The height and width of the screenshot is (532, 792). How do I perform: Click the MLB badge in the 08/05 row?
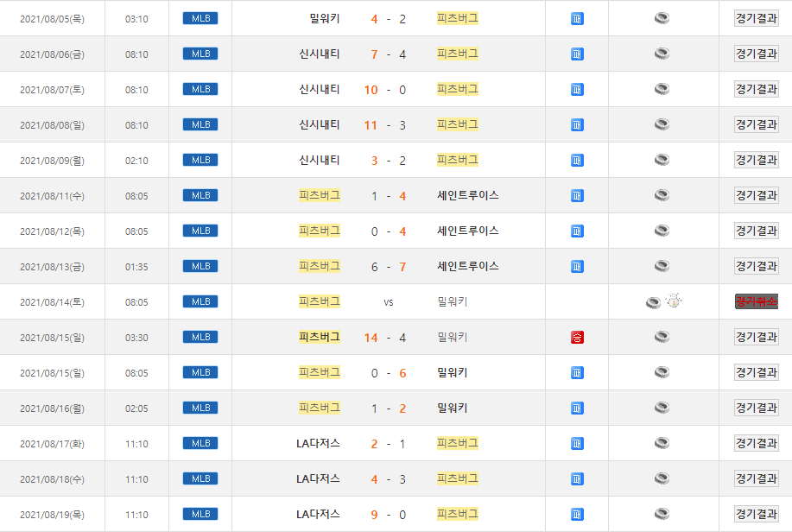(200, 18)
